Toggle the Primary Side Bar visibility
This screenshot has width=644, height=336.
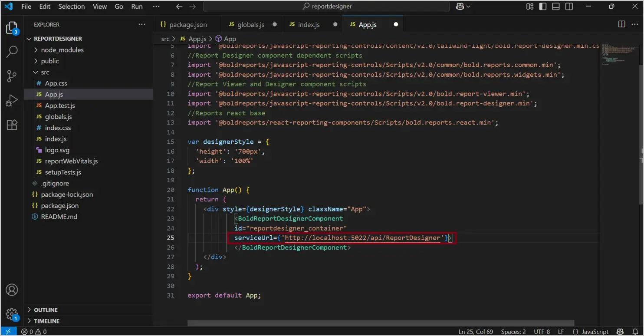tap(542, 6)
